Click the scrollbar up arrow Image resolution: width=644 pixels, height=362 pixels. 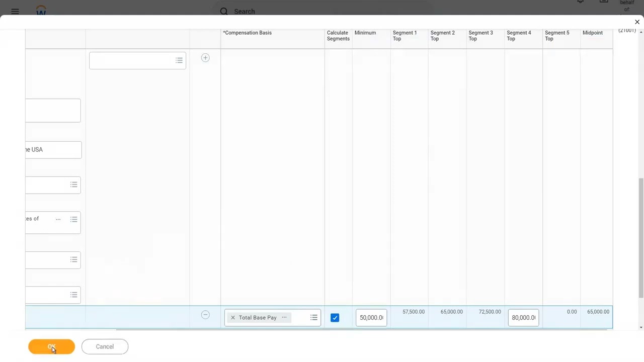coord(640,32)
